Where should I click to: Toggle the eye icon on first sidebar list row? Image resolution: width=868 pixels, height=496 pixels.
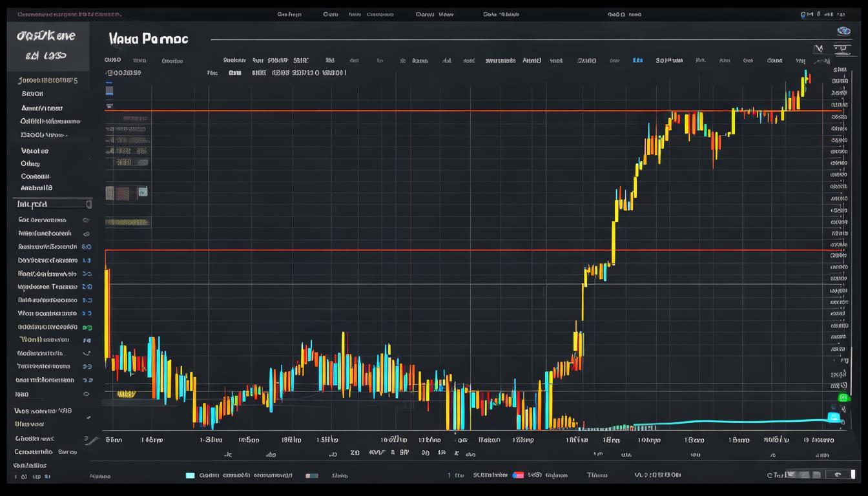(x=86, y=220)
